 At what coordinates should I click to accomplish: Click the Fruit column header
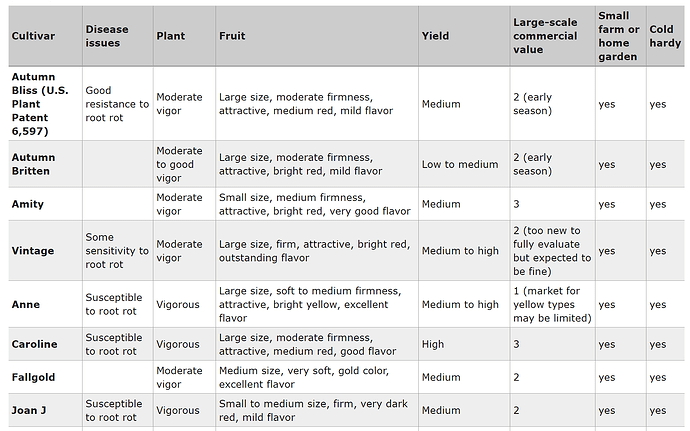pos(232,37)
